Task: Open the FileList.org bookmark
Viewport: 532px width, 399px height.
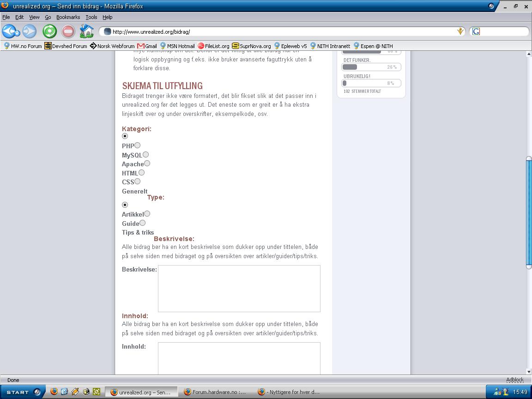Action: (x=213, y=46)
